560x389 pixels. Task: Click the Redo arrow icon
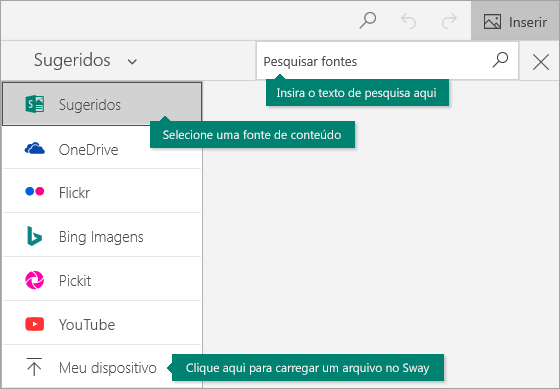449,21
